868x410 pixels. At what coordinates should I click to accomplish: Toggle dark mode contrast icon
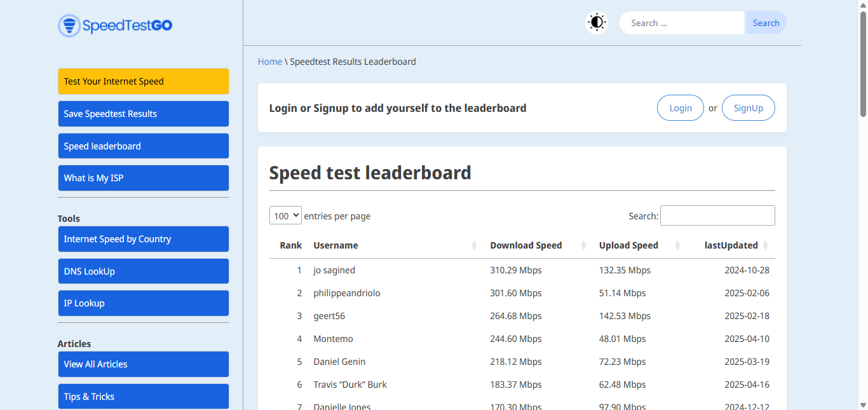596,23
